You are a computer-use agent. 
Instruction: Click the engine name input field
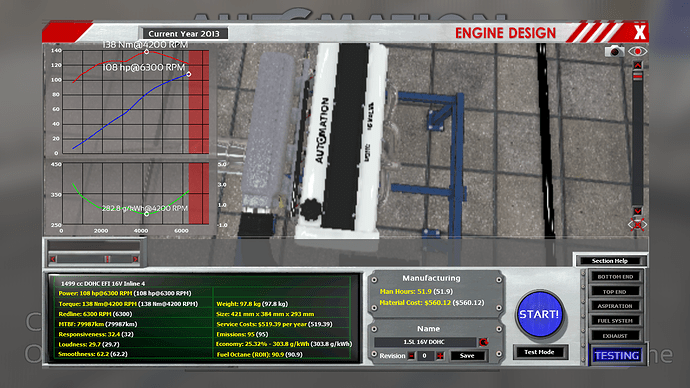[425, 342]
